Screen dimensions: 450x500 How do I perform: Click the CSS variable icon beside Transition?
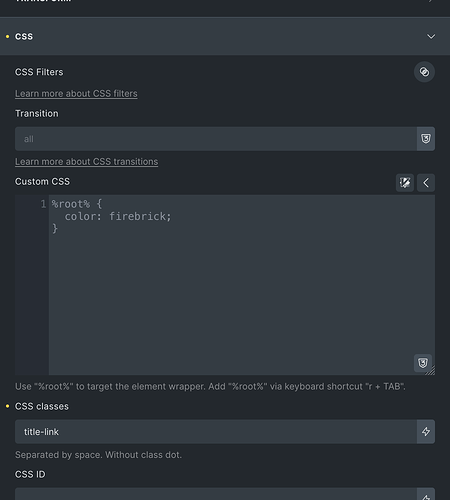point(426,139)
